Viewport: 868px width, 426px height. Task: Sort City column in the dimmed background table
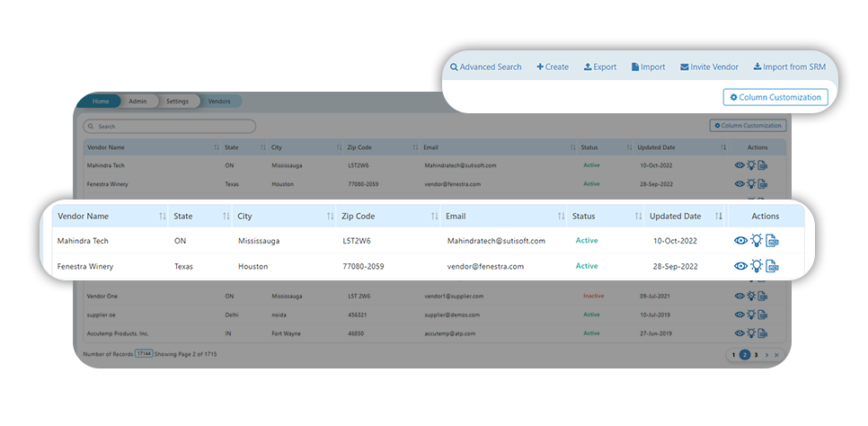(339, 147)
